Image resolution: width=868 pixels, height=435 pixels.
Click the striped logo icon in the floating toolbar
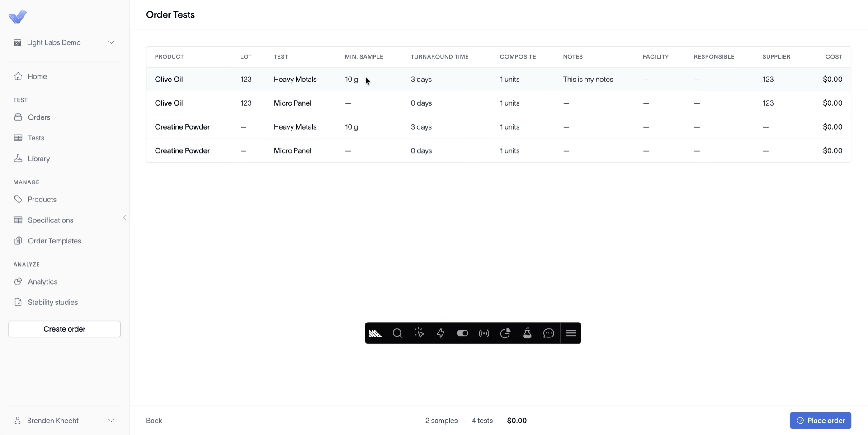click(375, 333)
